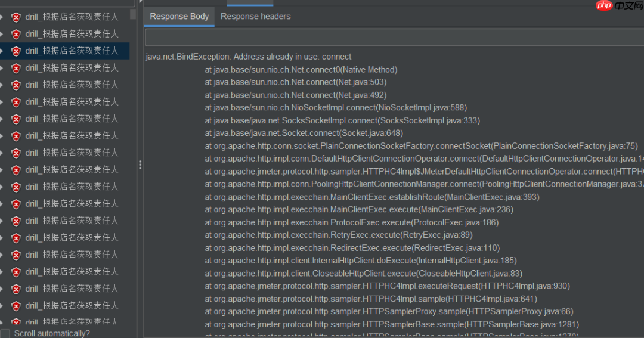Switch to the Response Body tab

coord(179,17)
